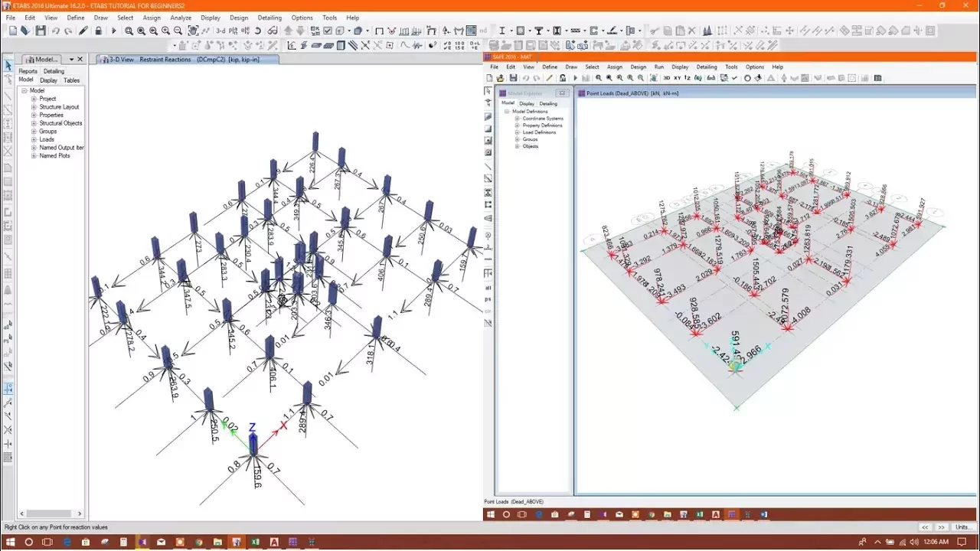Click the pencil Refresh icon in ETABS

pyautogui.click(x=83, y=31)
